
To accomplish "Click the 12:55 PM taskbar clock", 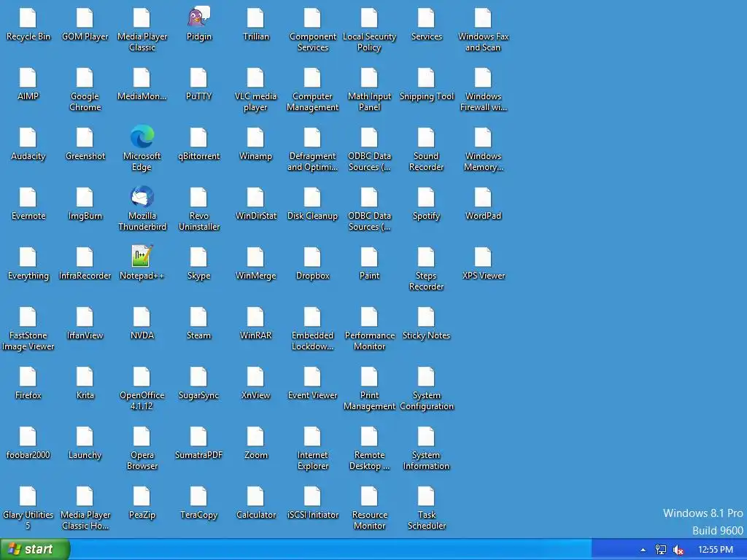I will click(715, 550).
